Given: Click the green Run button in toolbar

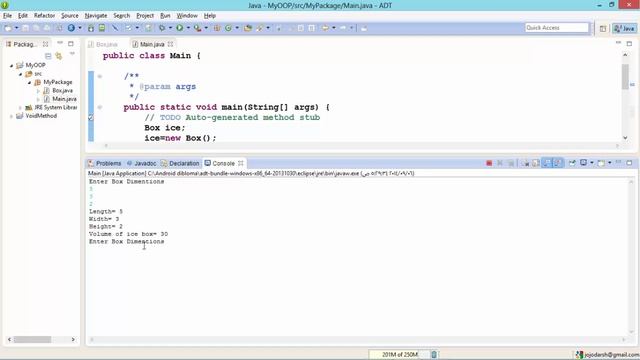Looking at the screenshot, I should pos(180,28).
